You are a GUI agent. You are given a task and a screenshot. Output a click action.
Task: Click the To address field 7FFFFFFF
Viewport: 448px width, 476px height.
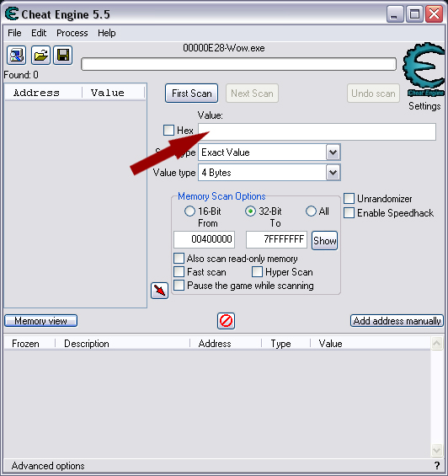pyautogui.click(x=276, y=239)
